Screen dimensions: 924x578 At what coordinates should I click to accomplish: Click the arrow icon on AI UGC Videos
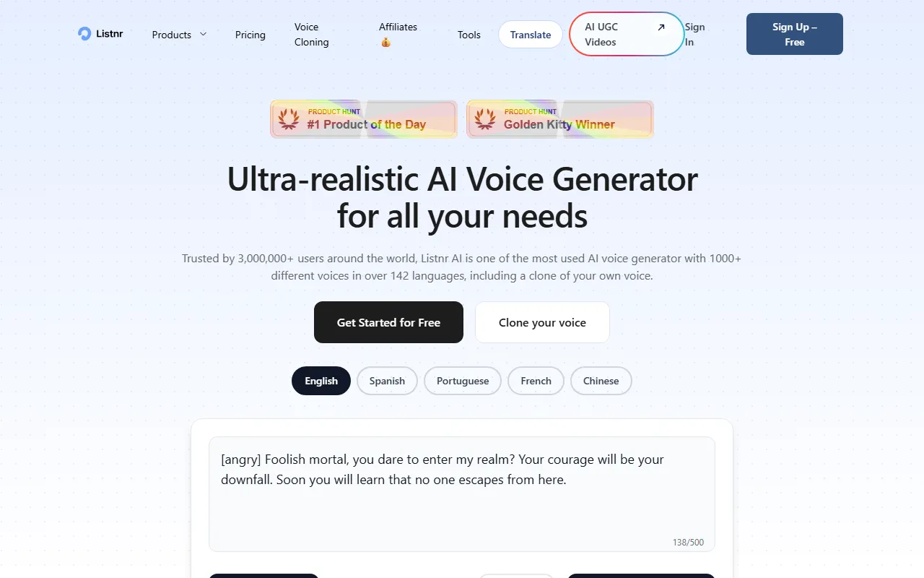[x=661, y=27]
